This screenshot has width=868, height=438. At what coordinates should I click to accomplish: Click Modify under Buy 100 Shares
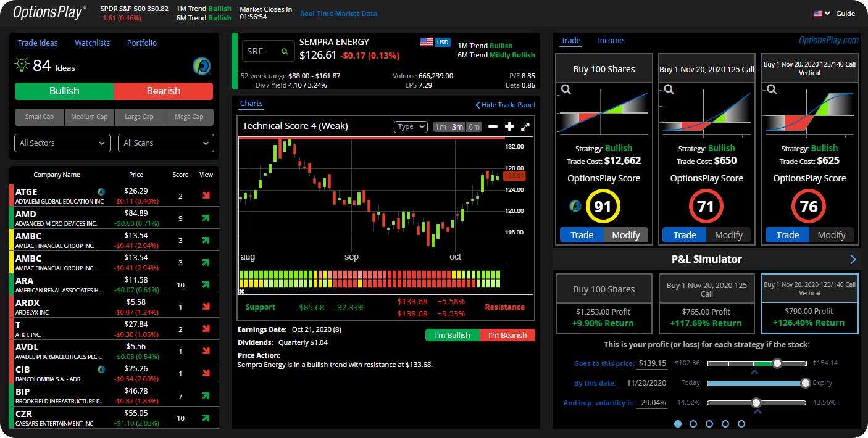[x=625, y=235]
